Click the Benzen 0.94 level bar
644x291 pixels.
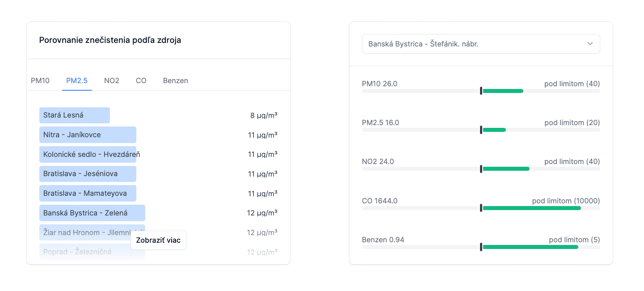click(481, 247)
